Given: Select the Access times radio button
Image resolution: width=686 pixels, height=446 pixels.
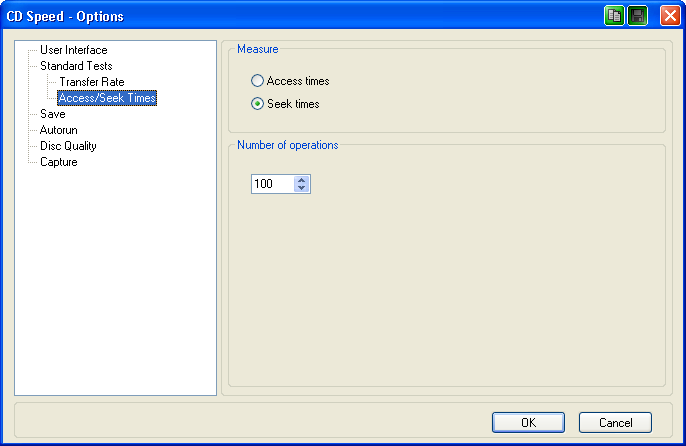Looking at the screenshot, I should [258, 81].
